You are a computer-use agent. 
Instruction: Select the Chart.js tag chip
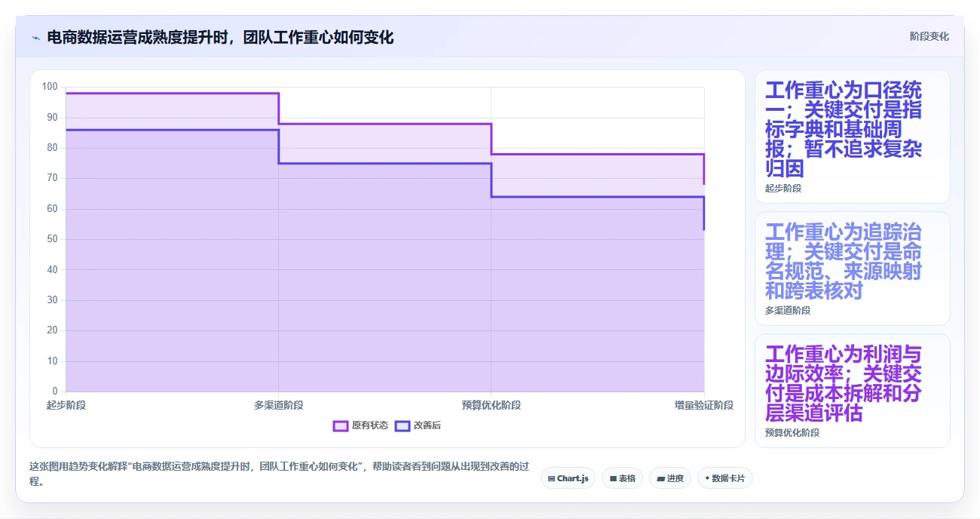(x=568, y=478)
